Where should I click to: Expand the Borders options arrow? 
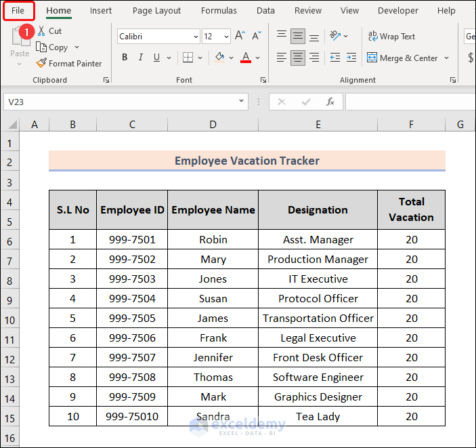(200, 58)
